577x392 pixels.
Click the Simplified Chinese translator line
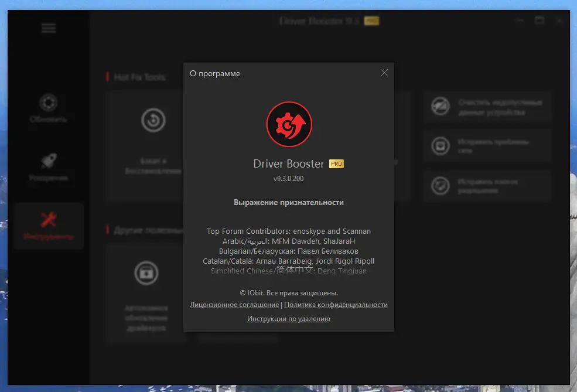pyautogui.click(x=288, y=271)
